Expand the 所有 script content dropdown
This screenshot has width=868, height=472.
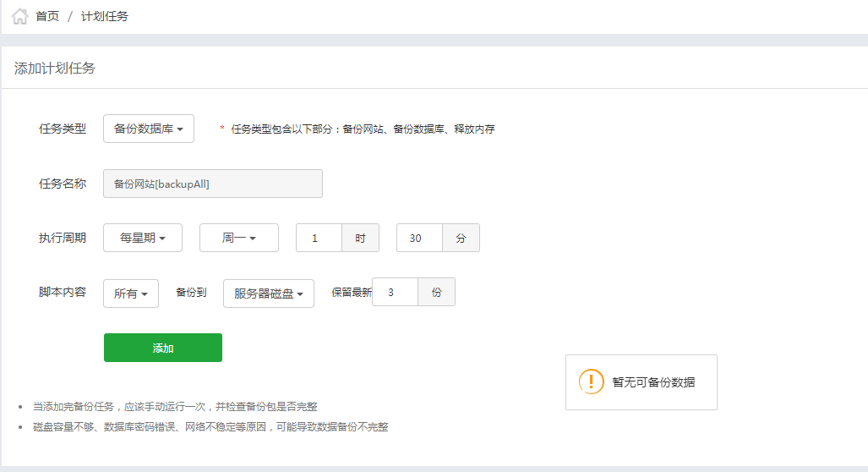(x=131, y=293)
